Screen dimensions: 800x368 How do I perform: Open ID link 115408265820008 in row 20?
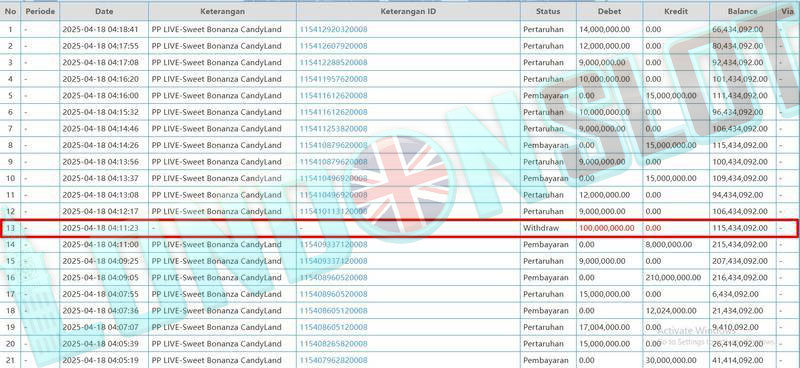click(333, 344)
